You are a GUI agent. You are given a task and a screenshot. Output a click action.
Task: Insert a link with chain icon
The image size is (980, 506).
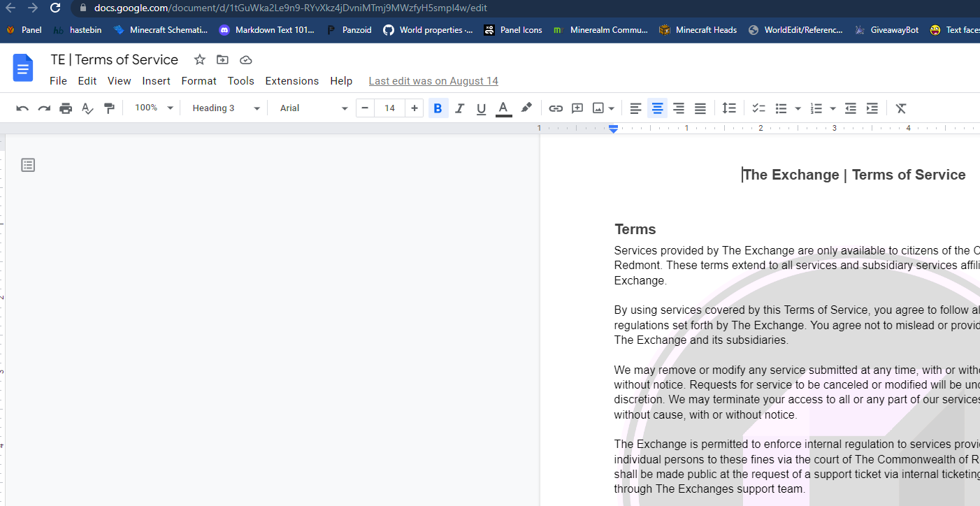pos(556,108)
